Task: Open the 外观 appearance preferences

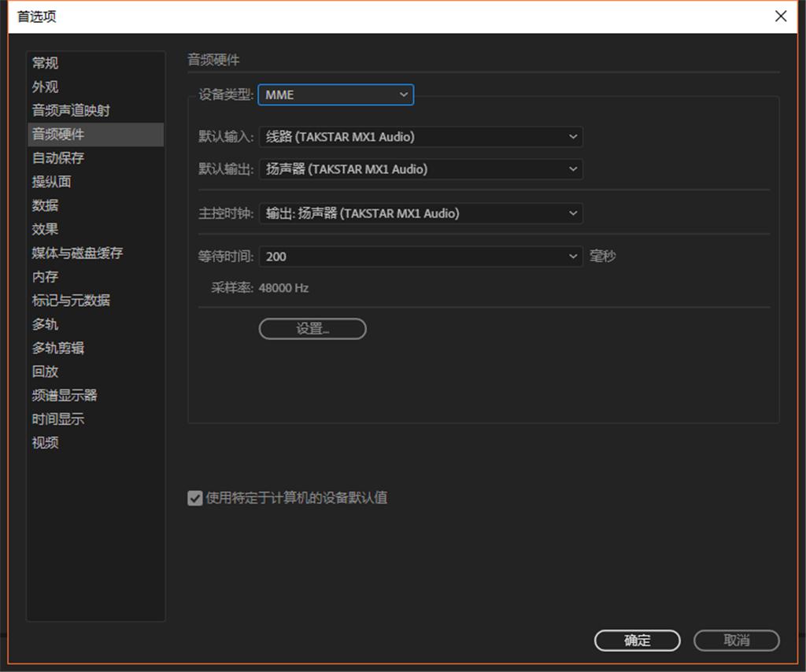Action: point(45,87)
